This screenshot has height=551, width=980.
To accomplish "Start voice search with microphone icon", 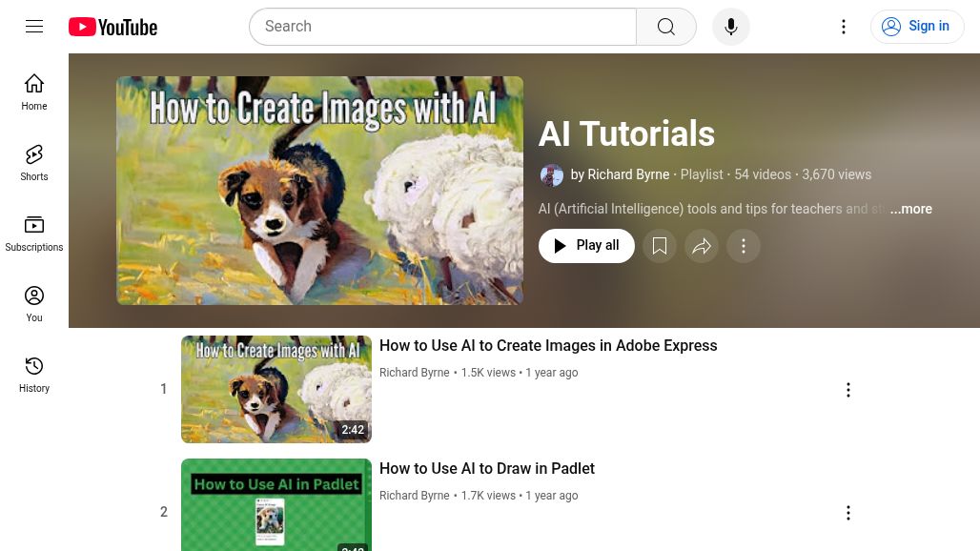I will (x=730, y=27).
